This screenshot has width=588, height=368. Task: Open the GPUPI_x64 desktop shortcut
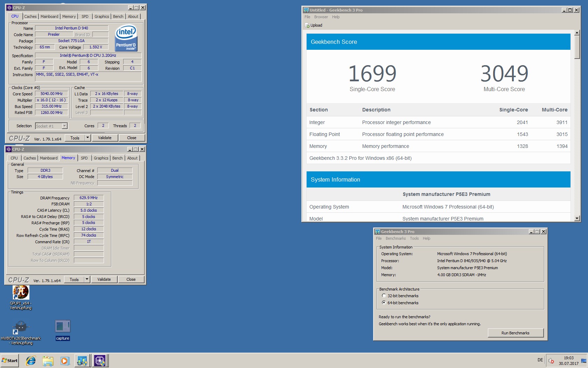coord(21,297)
